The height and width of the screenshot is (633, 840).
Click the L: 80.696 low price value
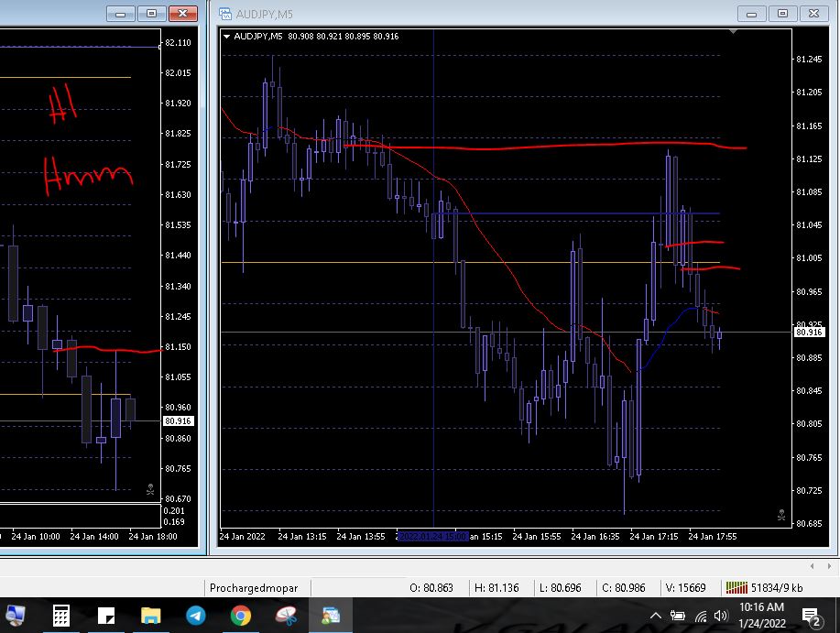click(561, 587)
